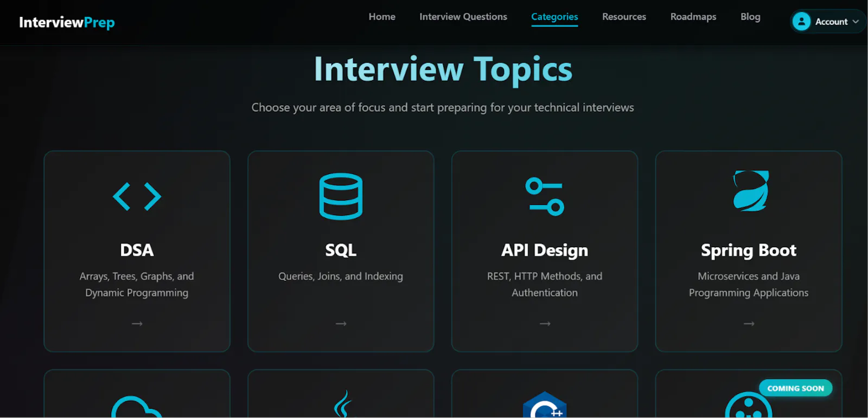
Task: Click the Account avatar icon
Action: pos(801,22)
